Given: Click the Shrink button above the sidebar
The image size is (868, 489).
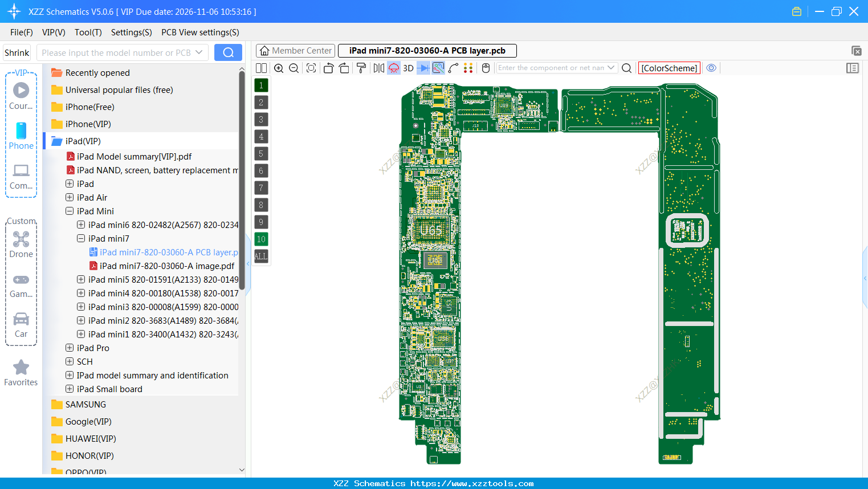Looking at the screenshot, I should point(17,52).
